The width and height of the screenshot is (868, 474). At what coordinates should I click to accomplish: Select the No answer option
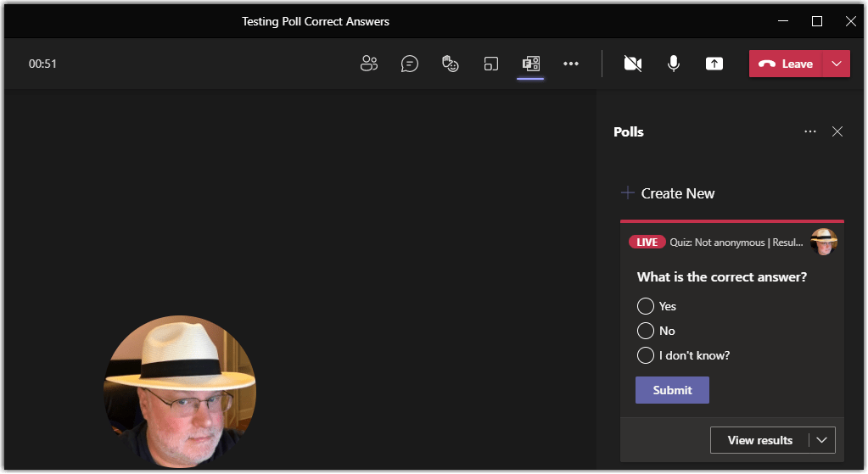point(645,331)
